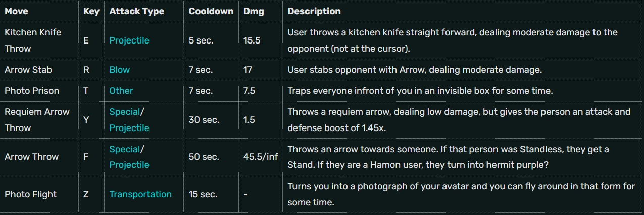Click Projectile link in Requiem Arrow Throw row
This screenshot has width=644, height=215.
pyautogui.click(x=129, y=128)
